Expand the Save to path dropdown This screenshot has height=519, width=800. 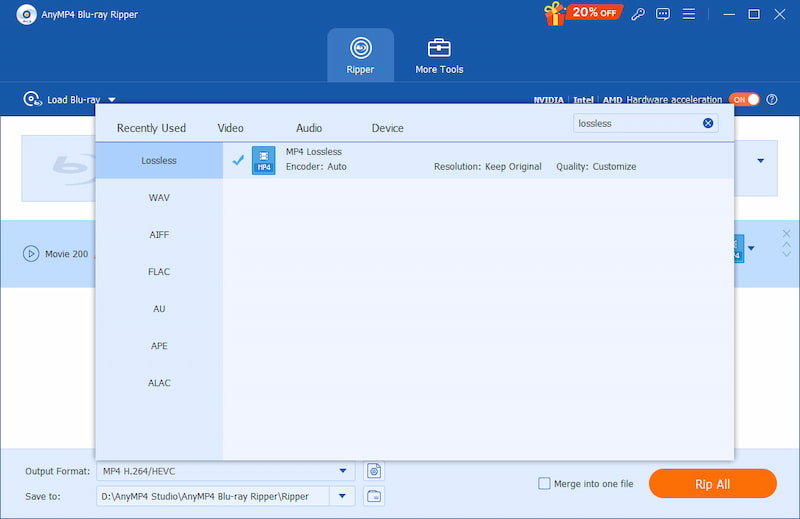coord(342,496)
